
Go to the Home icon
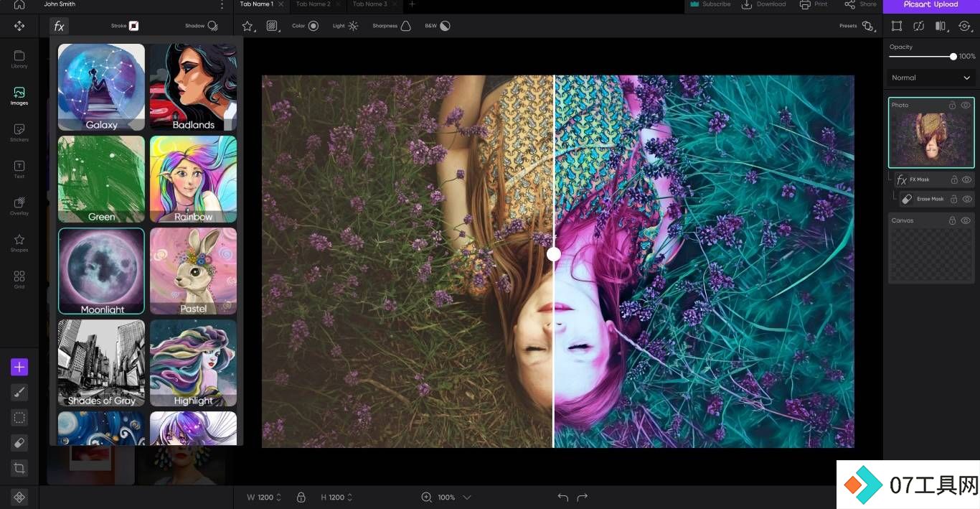click(19, 4)
